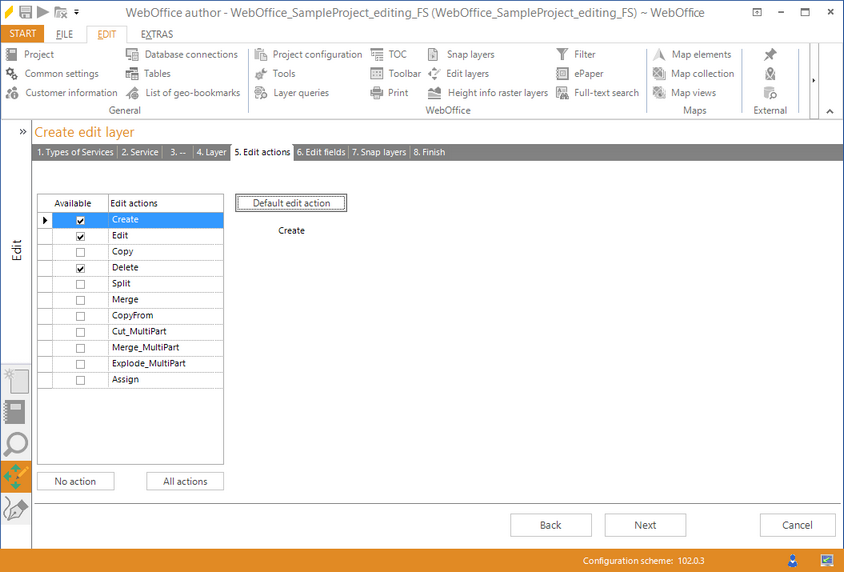Expand the collapsed left panel with double chevron
The image size is (844, 572).
click(x=23, y=131)
